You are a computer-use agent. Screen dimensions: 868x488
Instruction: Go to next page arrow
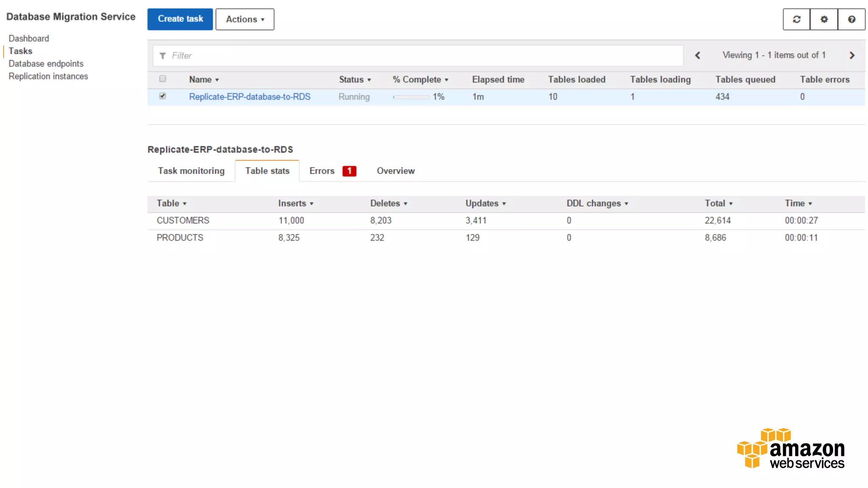coord(852,55)
